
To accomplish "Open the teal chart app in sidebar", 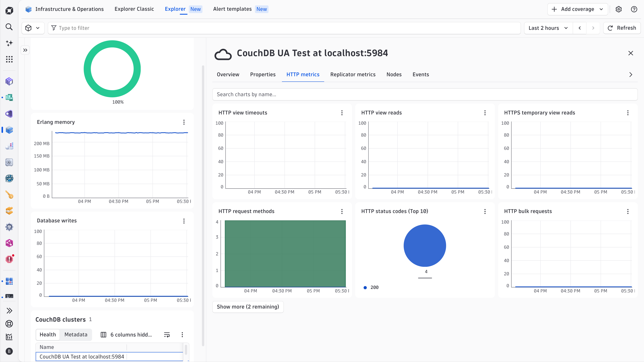I will pos(9,97).
